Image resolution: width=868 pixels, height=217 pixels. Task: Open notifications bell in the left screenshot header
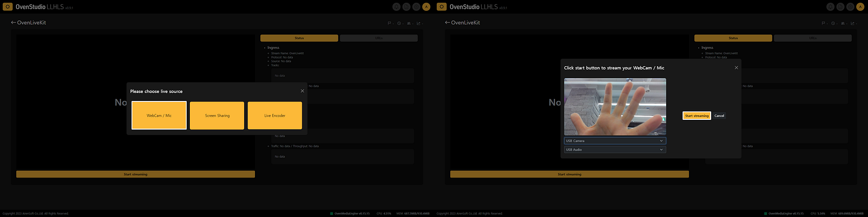(x=397, y=7)
